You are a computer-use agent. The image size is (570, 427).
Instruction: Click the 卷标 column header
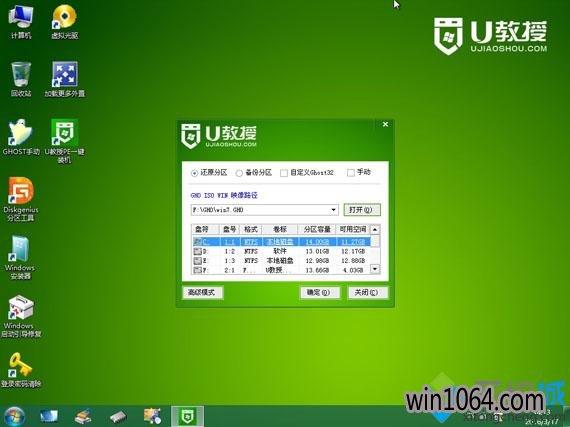280,229
